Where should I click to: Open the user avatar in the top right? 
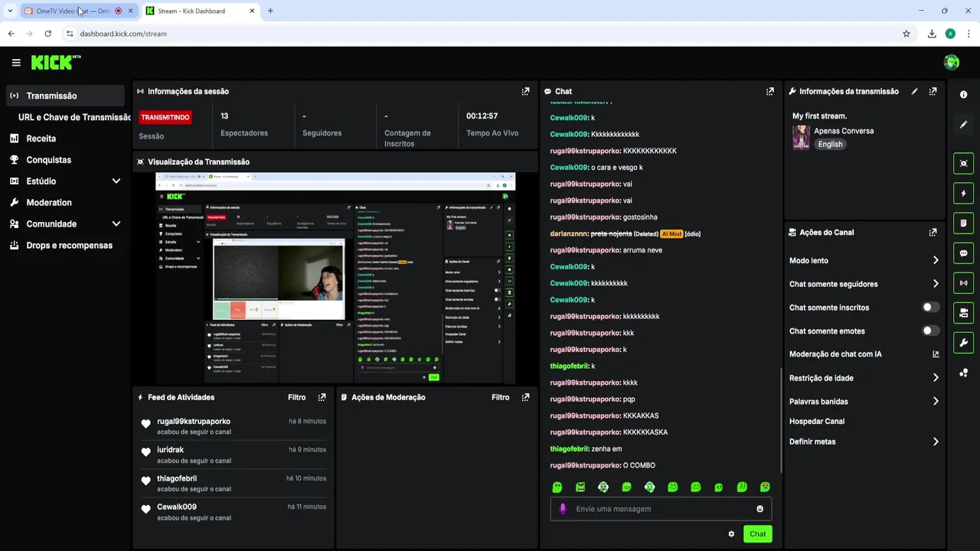tap(952, 63)
